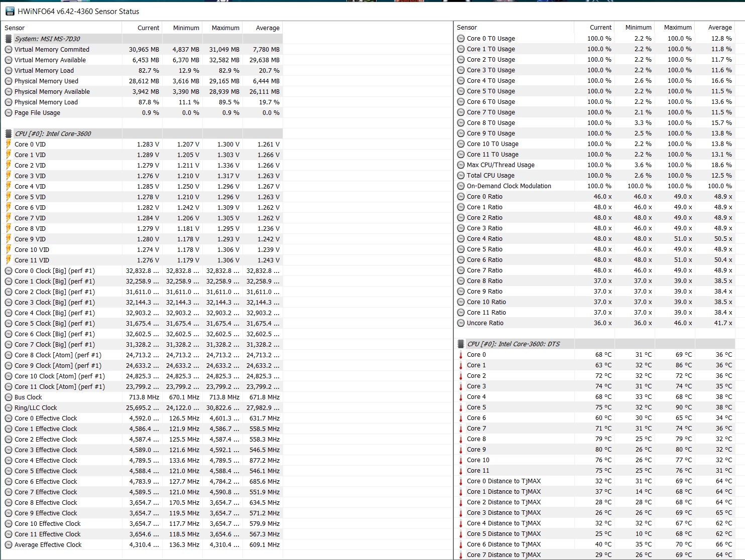Select the 'Core 11 T0 Usage' label
The height and width of the screenshot is (560, 745).
coord(492,154)
